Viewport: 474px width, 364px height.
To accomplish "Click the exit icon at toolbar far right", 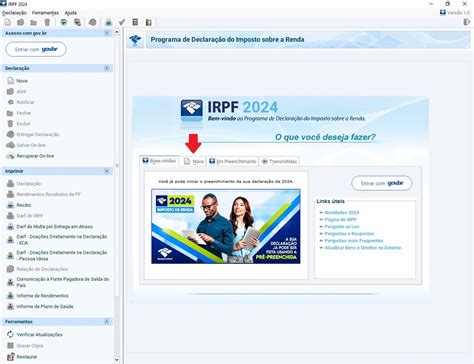I will pos(467,22).
